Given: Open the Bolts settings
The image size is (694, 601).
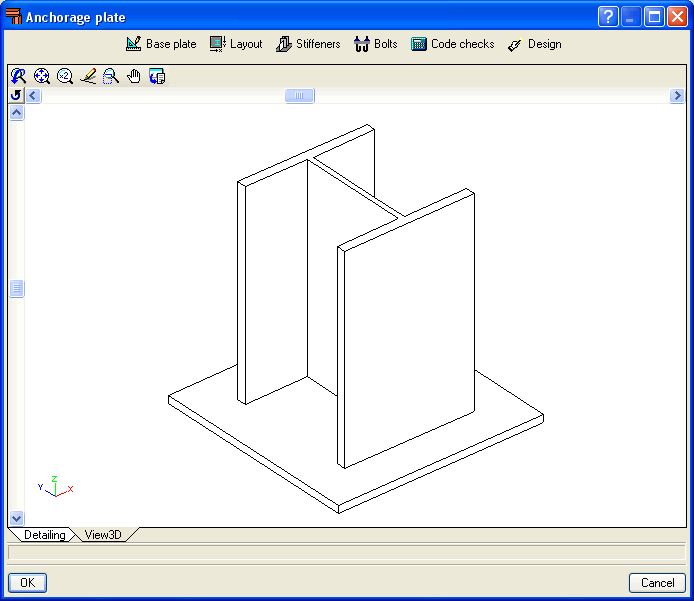Looking at the screenshot, I should (375, 44).
